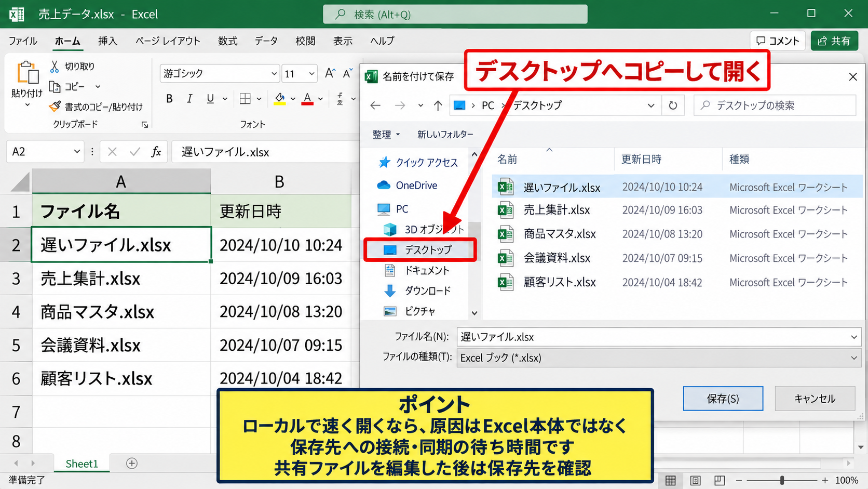This screenshot has height=489, width=868.
Task: Click the Copy icon in the Clipboard group
Action: tap(55, 87)
